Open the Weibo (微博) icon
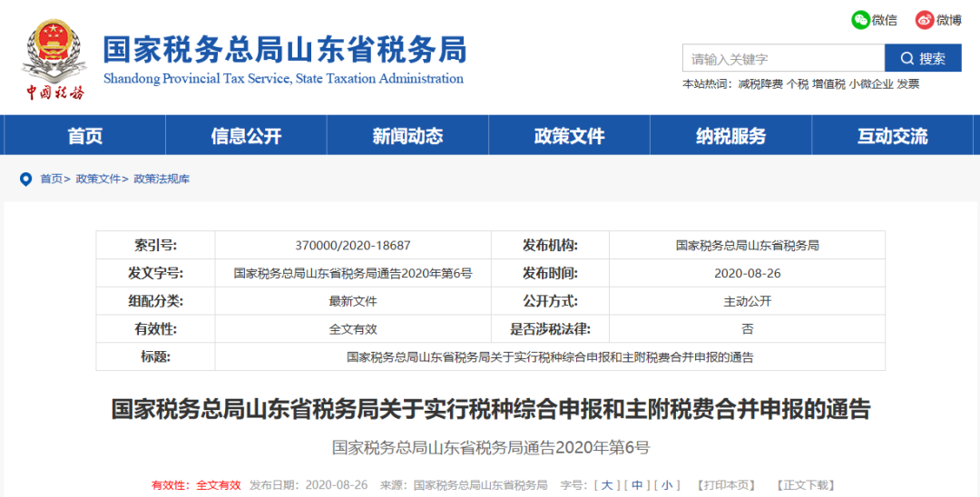Viewport: 980px width, 497px height. (925, 20)
